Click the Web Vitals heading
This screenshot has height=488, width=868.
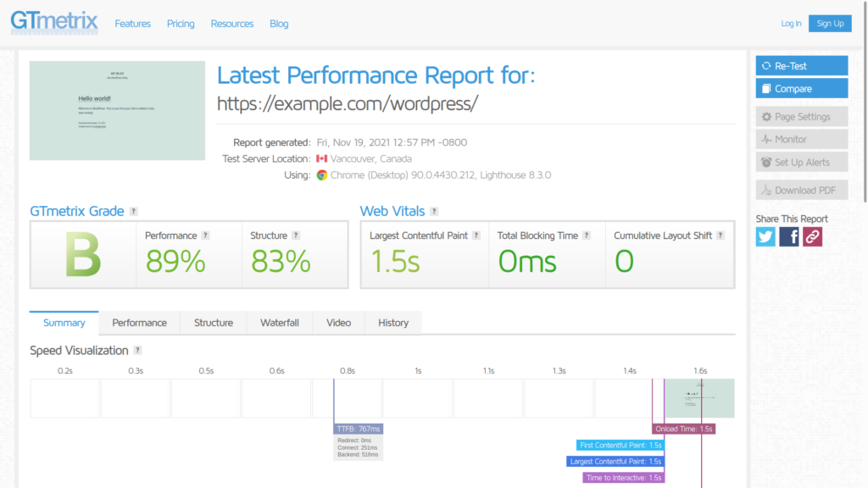pos(392,211)
